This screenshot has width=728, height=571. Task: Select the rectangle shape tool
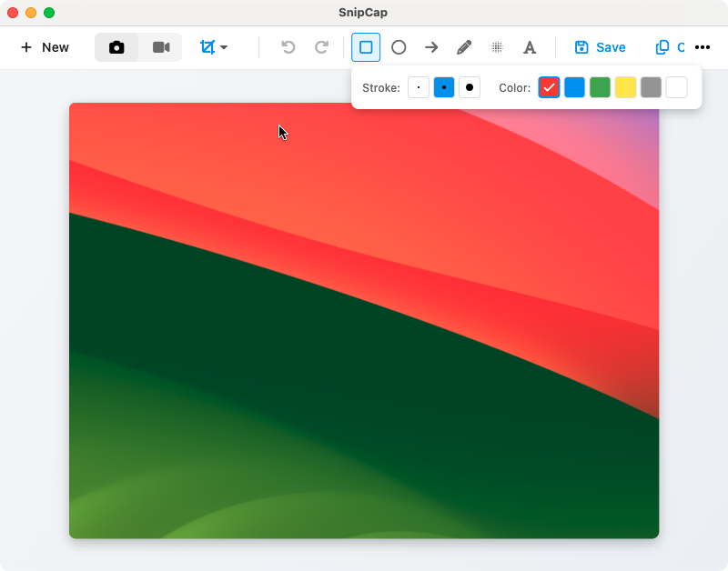[x=366, y=47]
